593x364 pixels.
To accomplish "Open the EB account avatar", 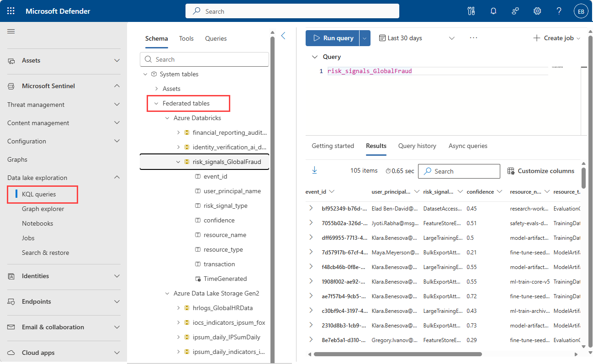I will [581, 11].
